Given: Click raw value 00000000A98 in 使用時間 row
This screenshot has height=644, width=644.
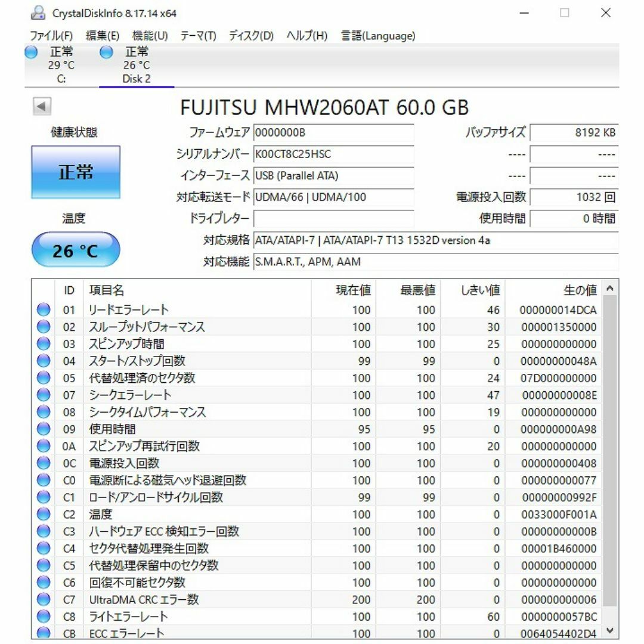Looking at the screenshot, I should coord(558,429).
